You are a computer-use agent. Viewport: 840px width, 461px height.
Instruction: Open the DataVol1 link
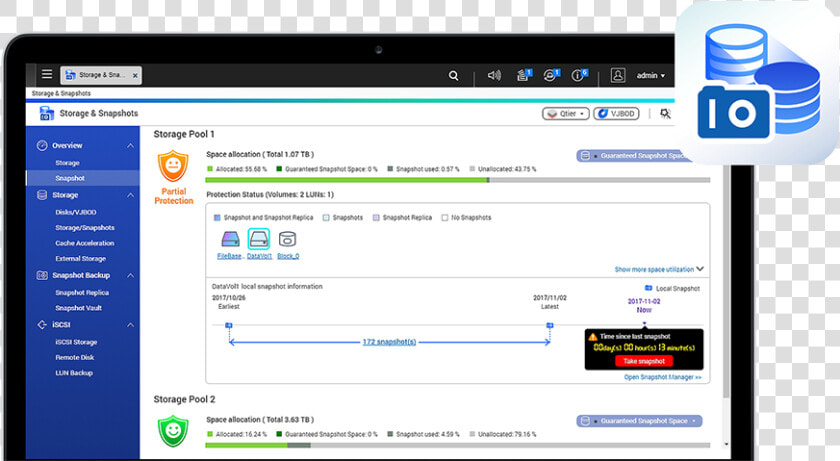259,256
